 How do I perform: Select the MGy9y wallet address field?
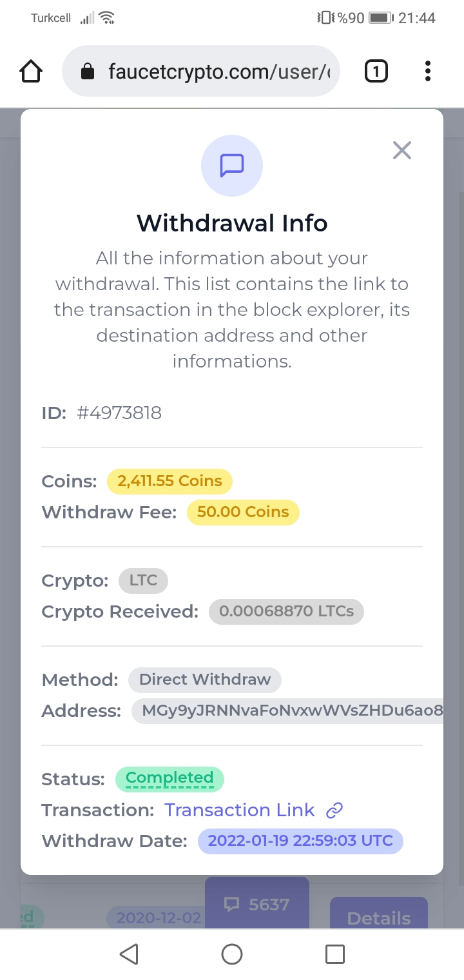tap(287, 710)
